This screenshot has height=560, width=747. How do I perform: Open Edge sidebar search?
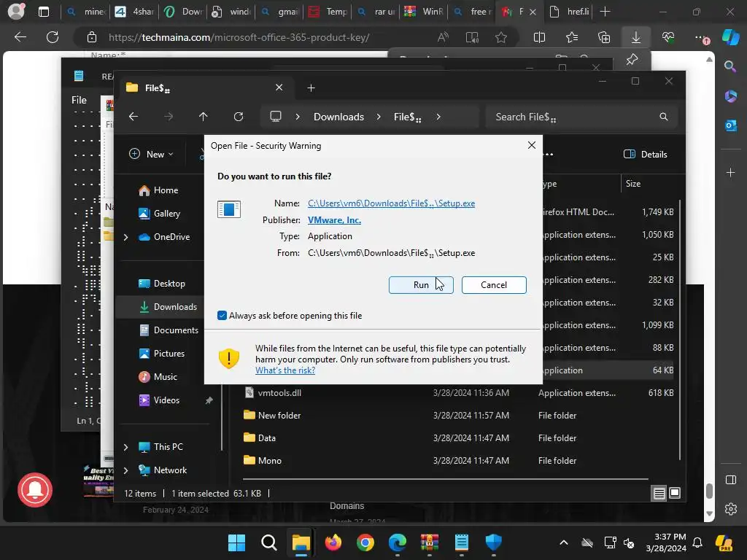pos(730,66)
